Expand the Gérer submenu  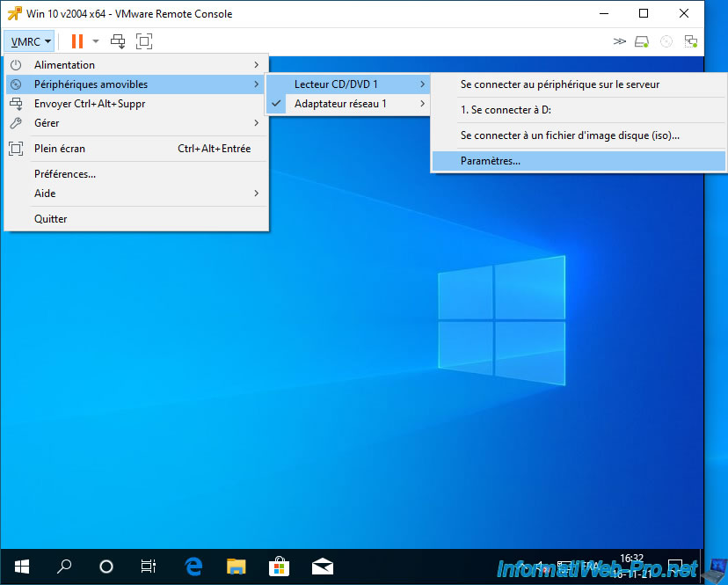(x=136, y=123)
